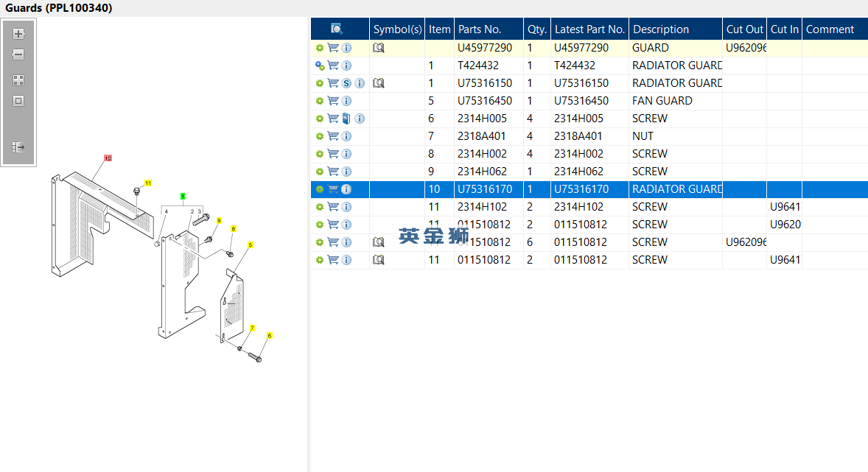Viewport: 868px width, 472px height.
Task: Click the single-frame fit diagram icon
Action: 18,101
